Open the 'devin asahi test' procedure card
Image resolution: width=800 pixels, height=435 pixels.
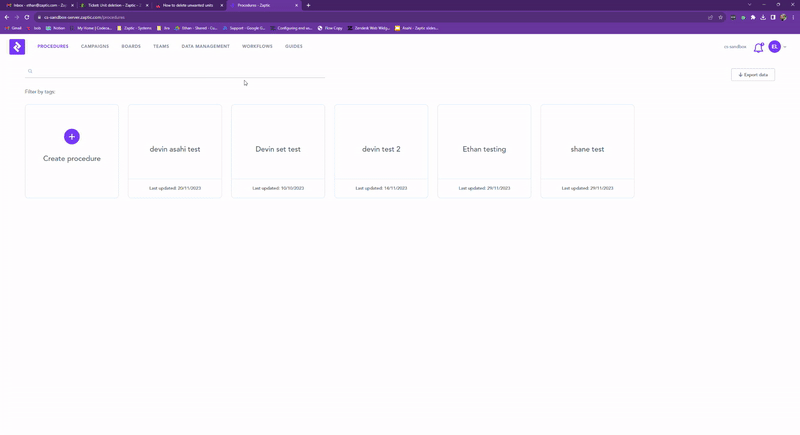point(175,149)
